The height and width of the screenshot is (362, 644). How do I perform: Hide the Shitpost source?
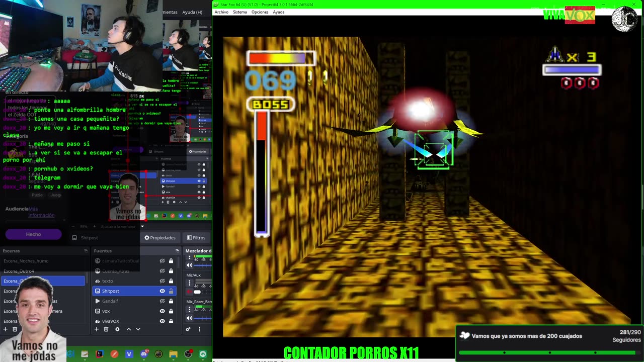162,291
